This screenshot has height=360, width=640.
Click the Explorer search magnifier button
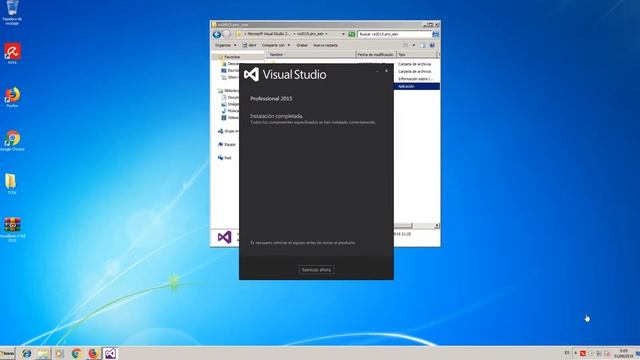pos(436,34)
